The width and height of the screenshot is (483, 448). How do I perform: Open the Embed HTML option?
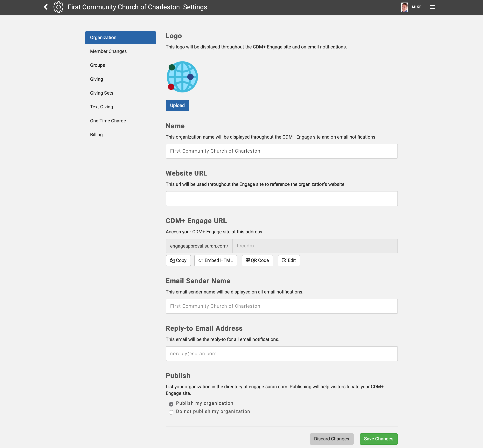point(215,260)
